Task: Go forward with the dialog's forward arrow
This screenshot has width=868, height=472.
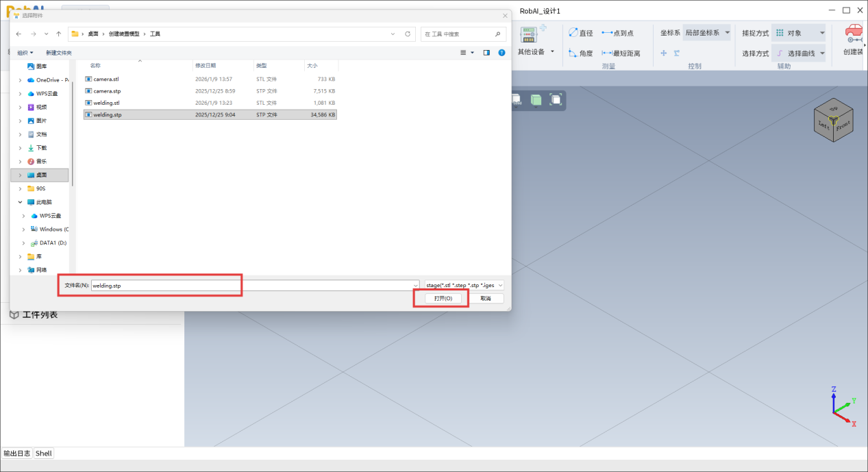Action: tap(33, 34)
